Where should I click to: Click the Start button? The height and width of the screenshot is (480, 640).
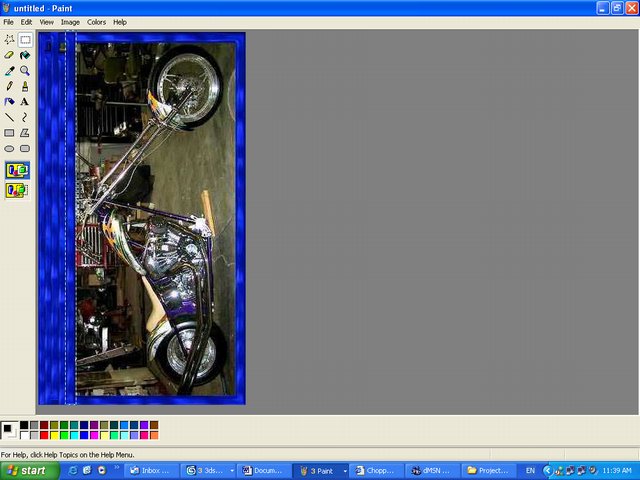(26, 470)
